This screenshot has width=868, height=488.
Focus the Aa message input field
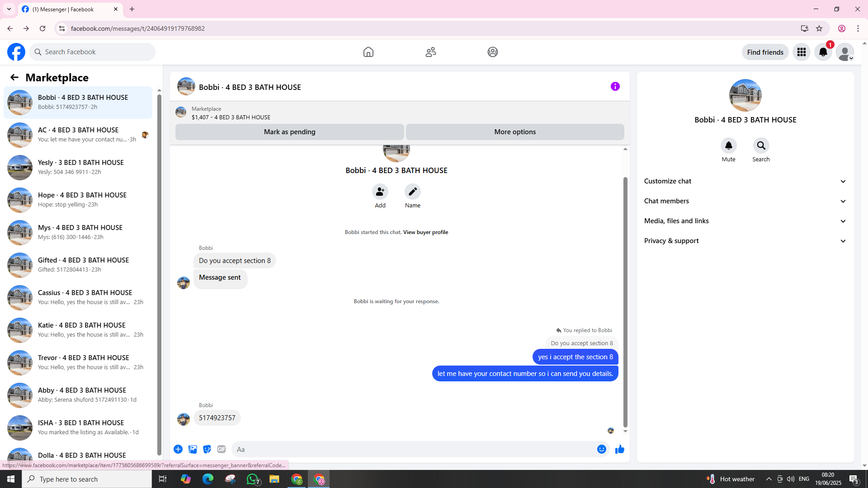[x=414, y=449]
